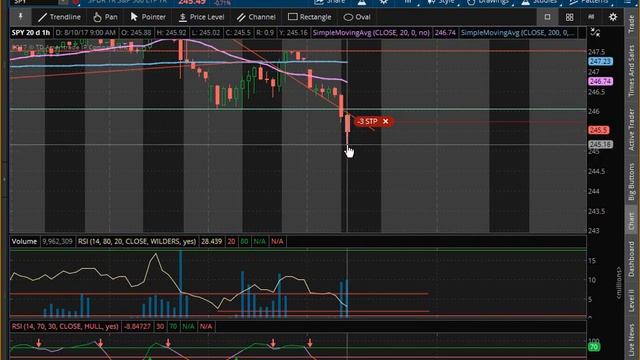Open the Studies dropdown

[x=539, y=2]
